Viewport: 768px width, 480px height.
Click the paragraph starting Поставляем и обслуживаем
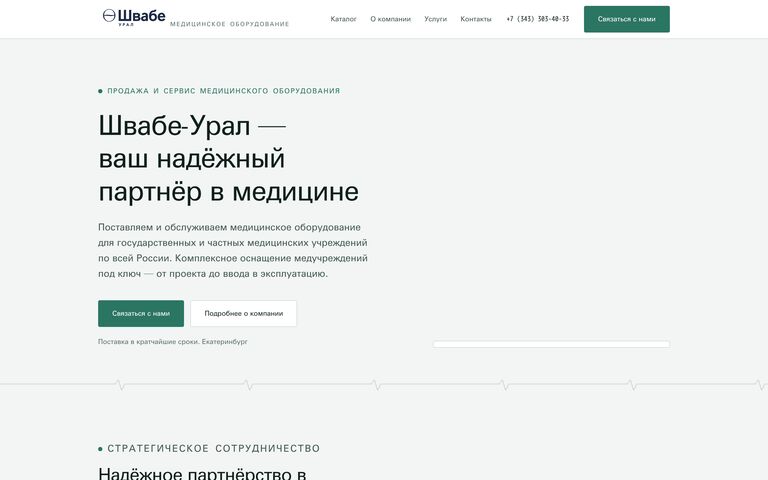(x=233, y=250)
